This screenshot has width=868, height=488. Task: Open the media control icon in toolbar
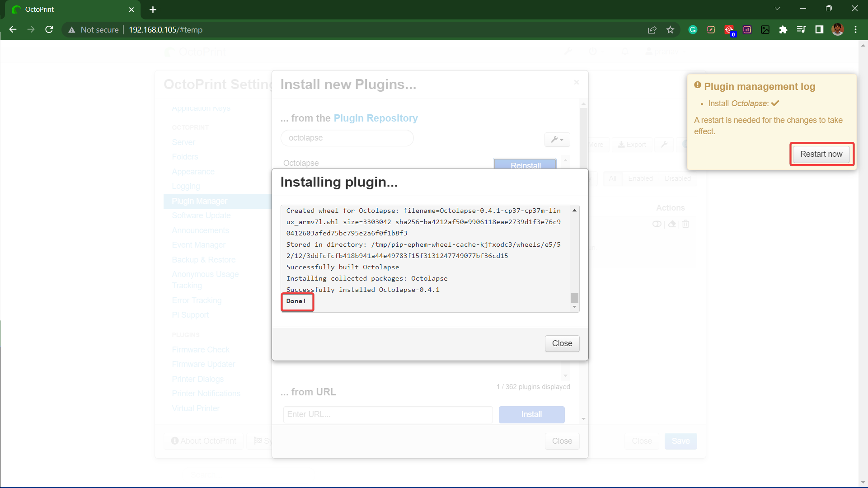pyautogui.click(x=801, y=30)
